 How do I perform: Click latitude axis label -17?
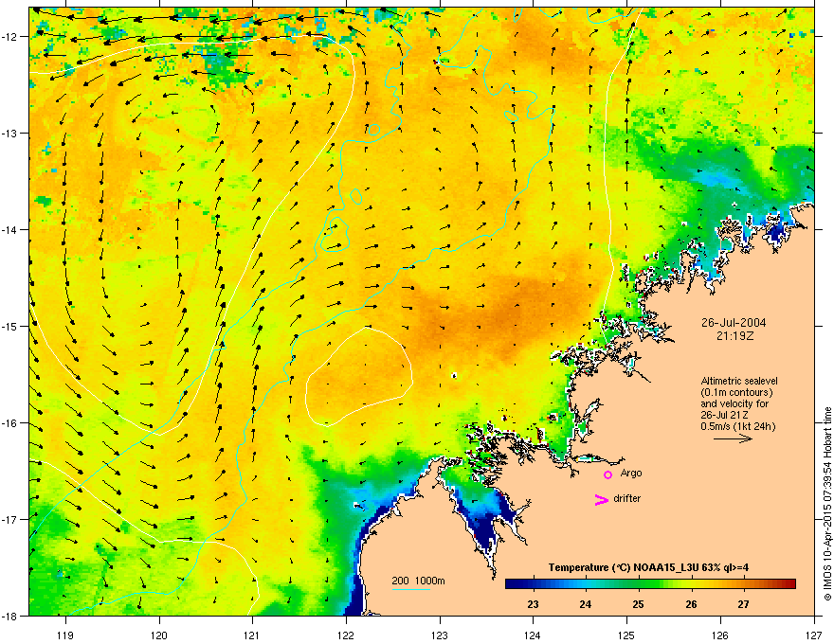(10, 519)
